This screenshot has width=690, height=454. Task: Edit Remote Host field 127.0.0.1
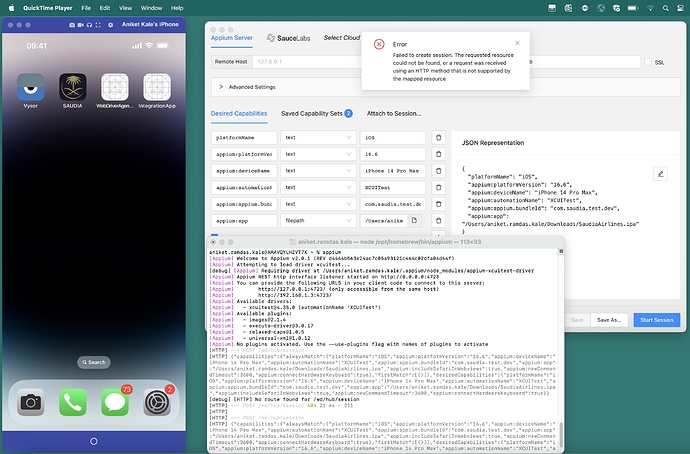tap(308, 62)
